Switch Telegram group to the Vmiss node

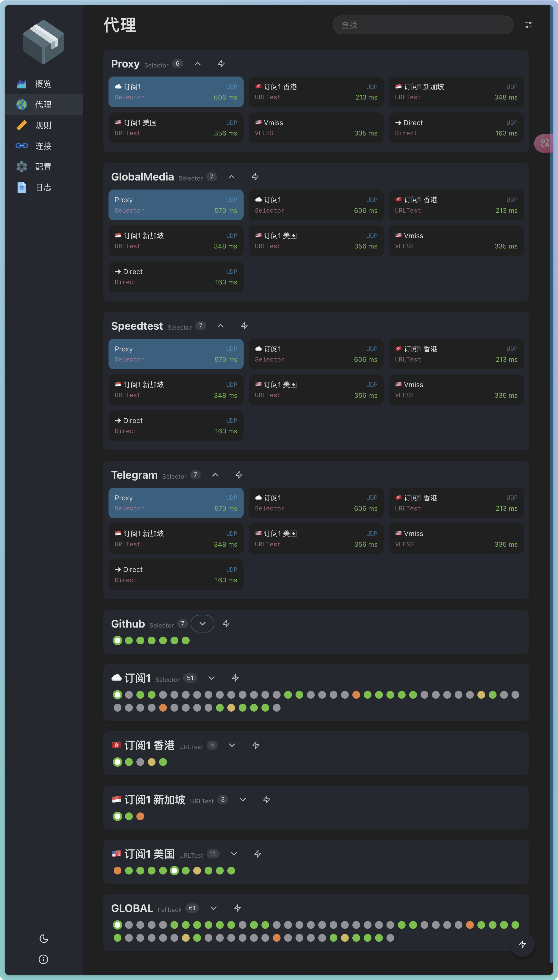pyautogui.click(x=456, y=539)
